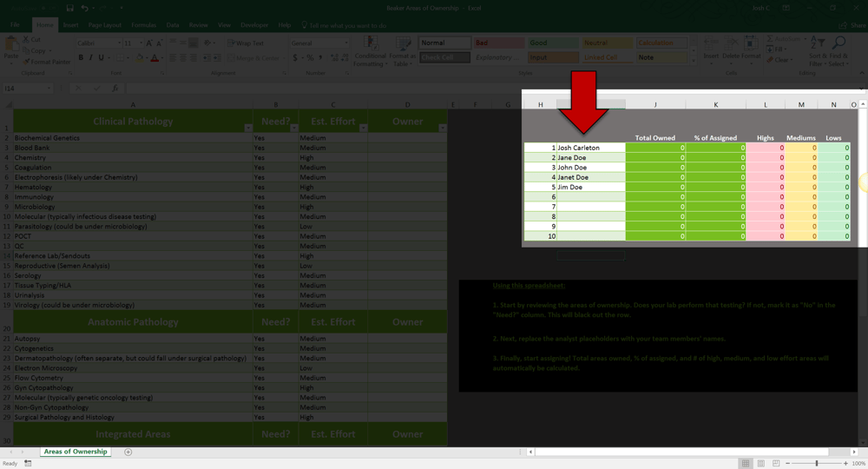The image size is (868, 469).
Task: Toggle Underline formatting
Action: coord(101,57)
